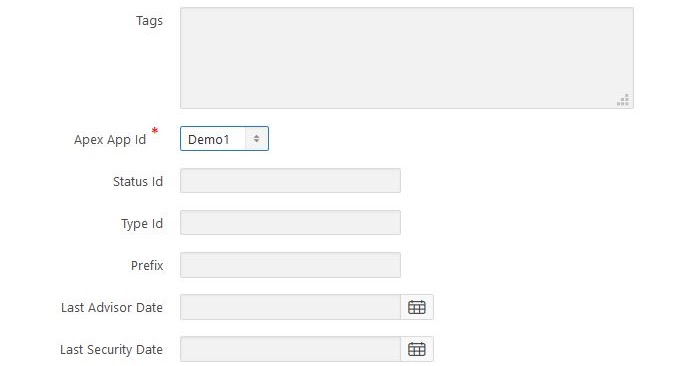This screenshot has width=698, height=366.
Task: Click the Status Id label
Action: 138,182
